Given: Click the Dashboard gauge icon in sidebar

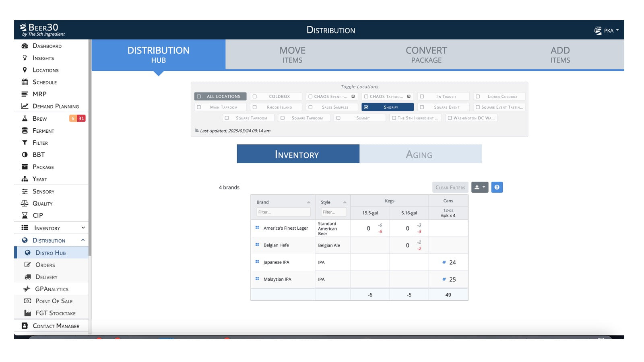Looking at the screenshot, I should 25,46.
